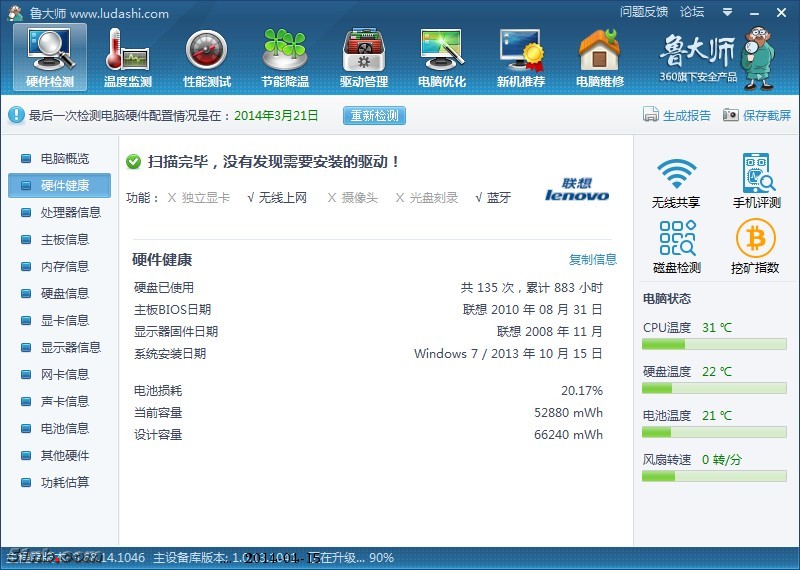Image resolution: width=800 pixels, height=570 pixels.
Task: Click the 重新检测 re-scan button
Action: tap(375, 116)
